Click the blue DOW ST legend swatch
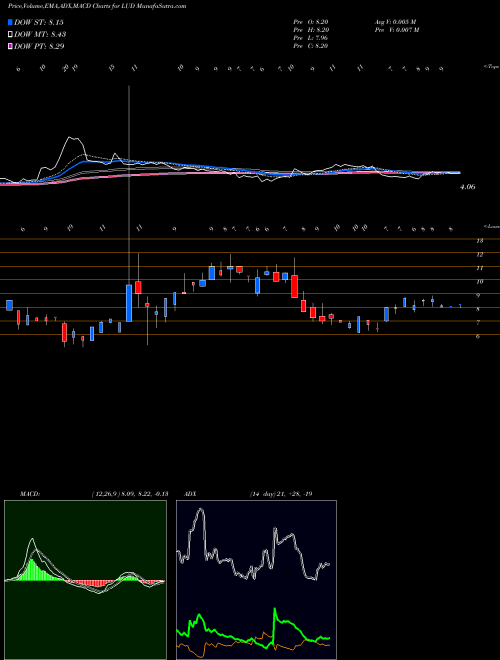This screenshot has width=500, height=660. (10, 22)
